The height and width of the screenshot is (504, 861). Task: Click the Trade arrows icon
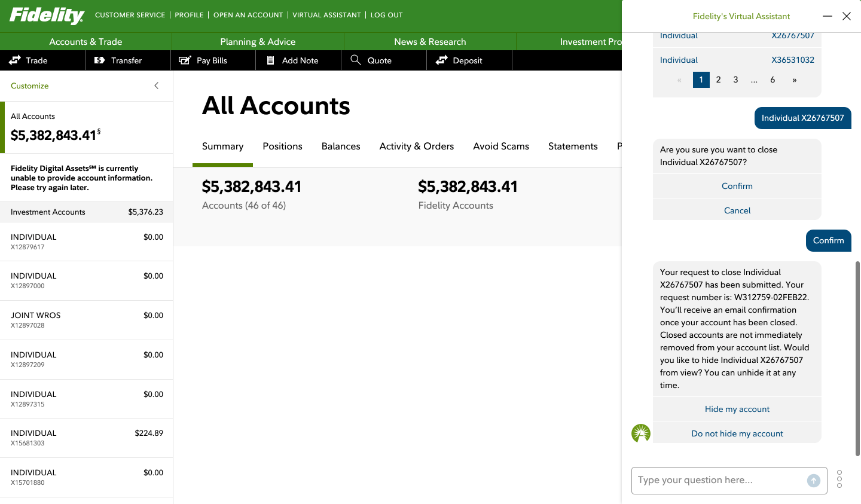(x=15, y=60)
